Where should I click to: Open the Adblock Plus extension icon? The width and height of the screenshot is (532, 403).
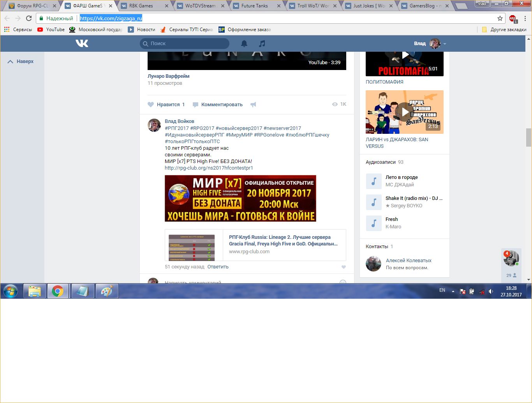point(513,18)
